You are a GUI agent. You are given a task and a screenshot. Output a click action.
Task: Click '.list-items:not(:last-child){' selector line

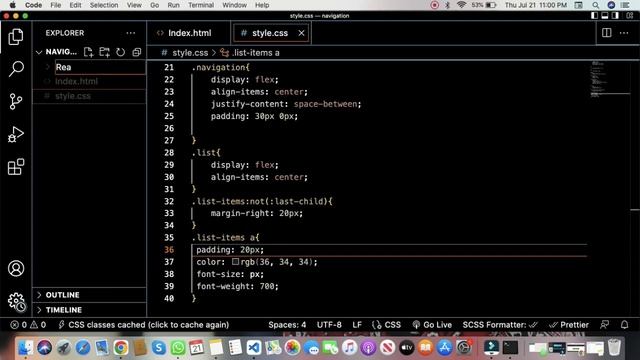point(262,201)
